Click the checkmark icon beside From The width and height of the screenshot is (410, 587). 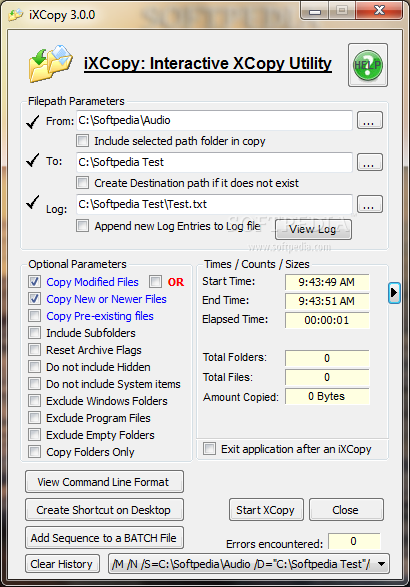tap(33, 121)
